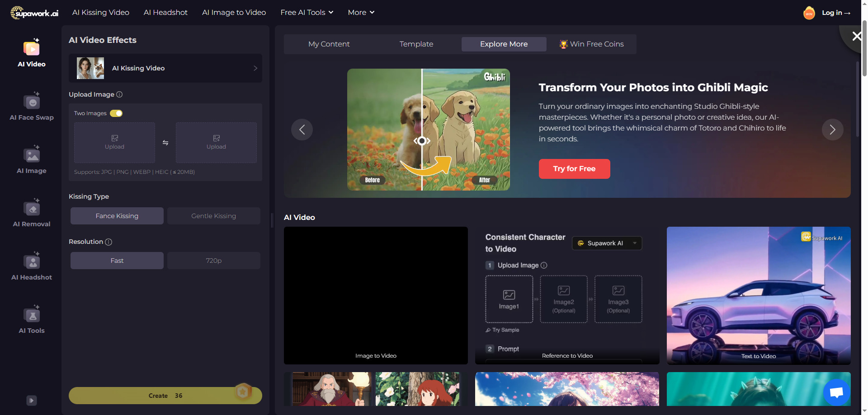Viewport: 868px width, 415px height.
Task: Open the teal underwater creature thumbnail
Action: point(759,389)
